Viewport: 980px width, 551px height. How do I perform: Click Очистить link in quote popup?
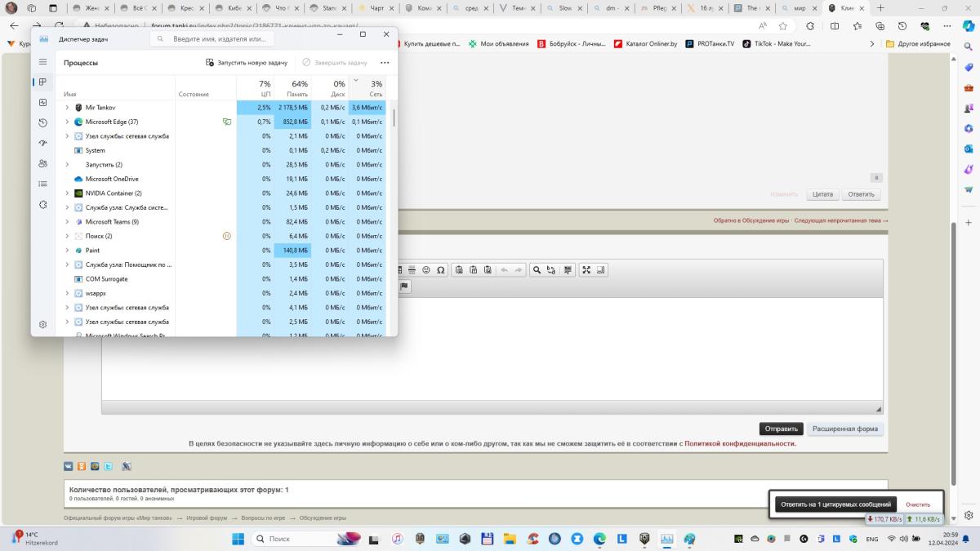(x=918, y=504)
